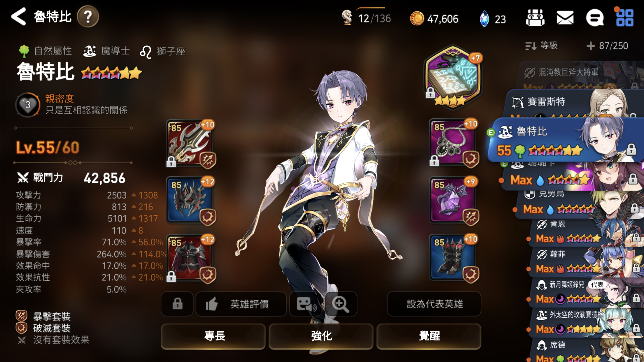Open the chat bubble icon
The height and width of the screenshot is (362, 644).
[x=594, y=18]
